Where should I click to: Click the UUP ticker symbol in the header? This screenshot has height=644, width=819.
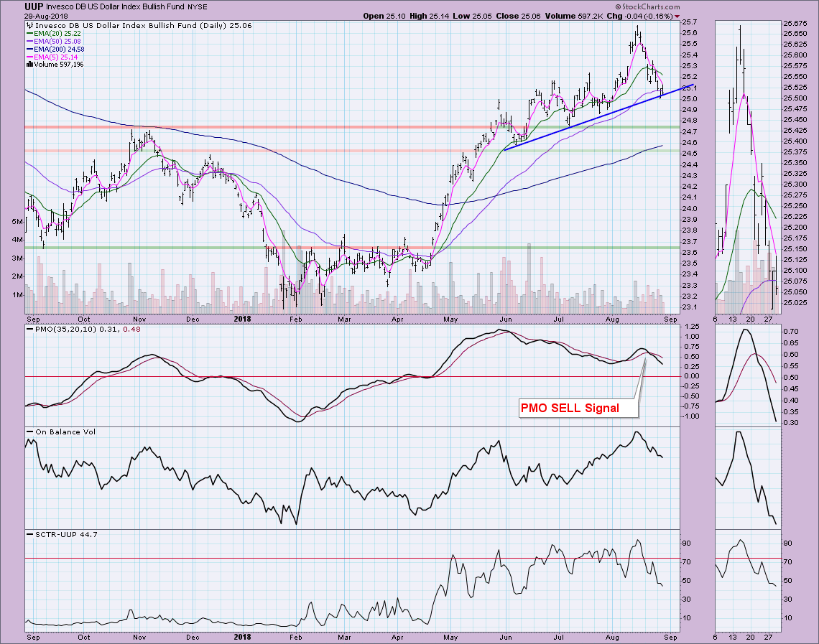(x=34, y=6)
